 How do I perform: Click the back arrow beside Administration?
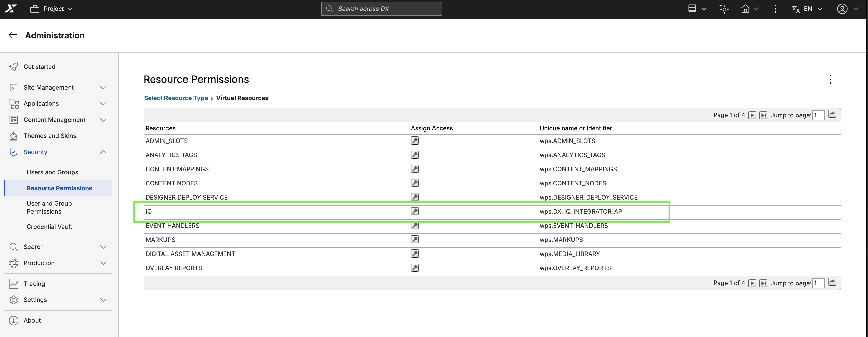(12, 35)
